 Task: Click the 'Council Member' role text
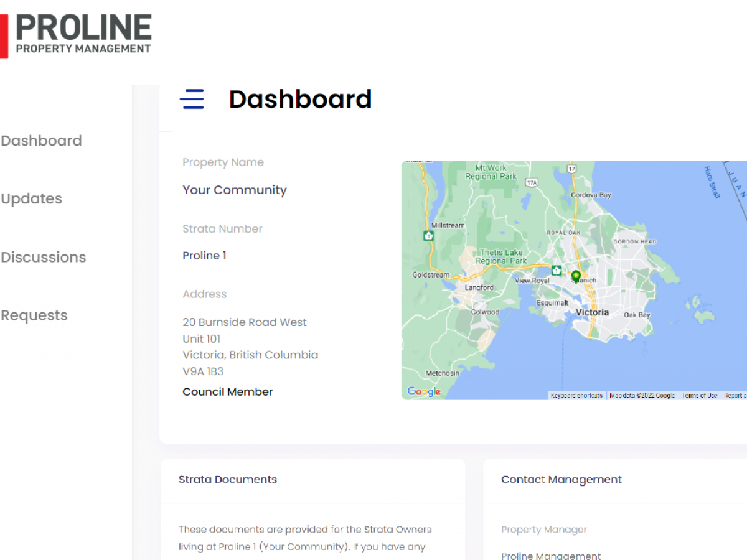click(x=228, y=392)
